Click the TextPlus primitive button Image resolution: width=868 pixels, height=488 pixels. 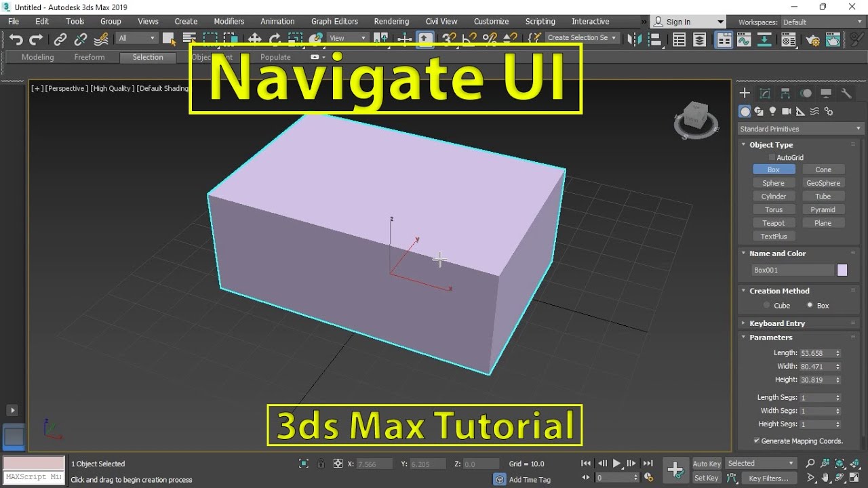coord(774,237)
